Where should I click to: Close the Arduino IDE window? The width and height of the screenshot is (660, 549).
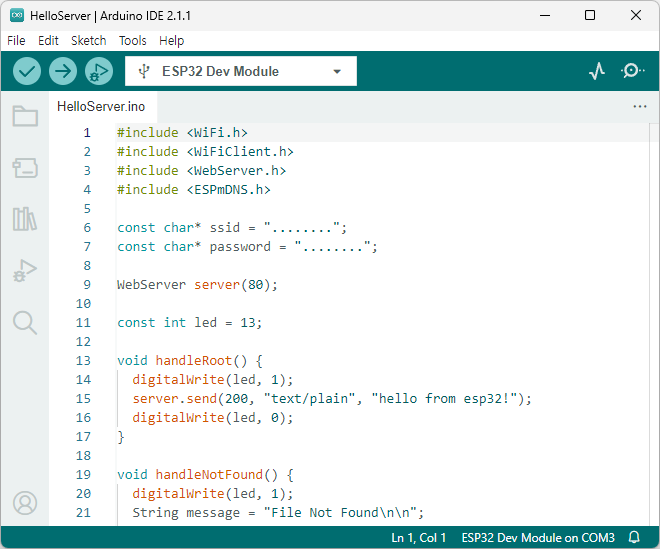point(636,16)
